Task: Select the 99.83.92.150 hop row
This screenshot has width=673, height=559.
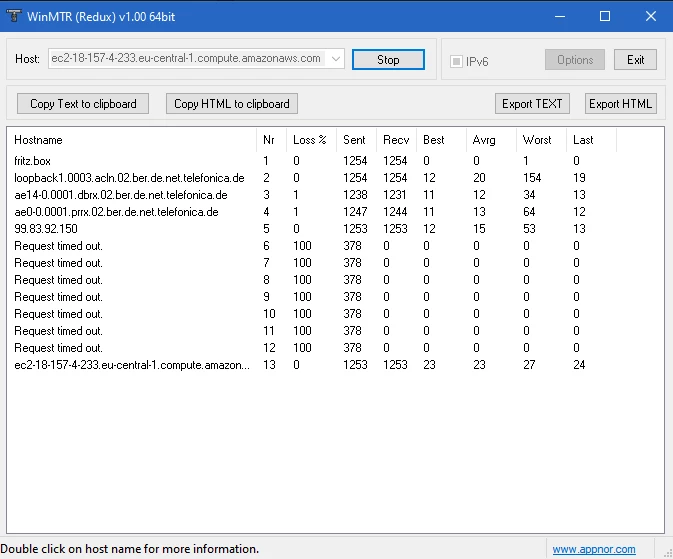Action: click(x=45, y=229)
